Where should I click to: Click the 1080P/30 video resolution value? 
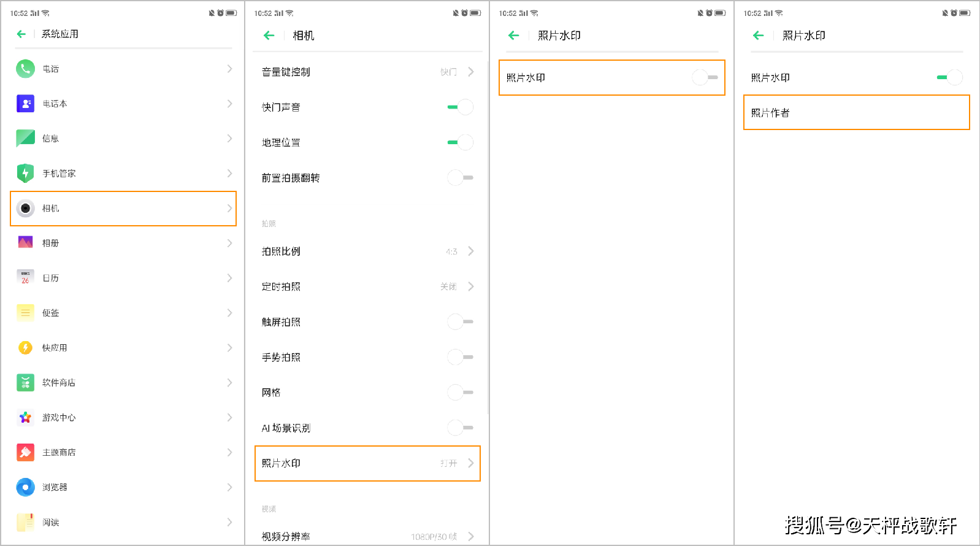(434, 537)
